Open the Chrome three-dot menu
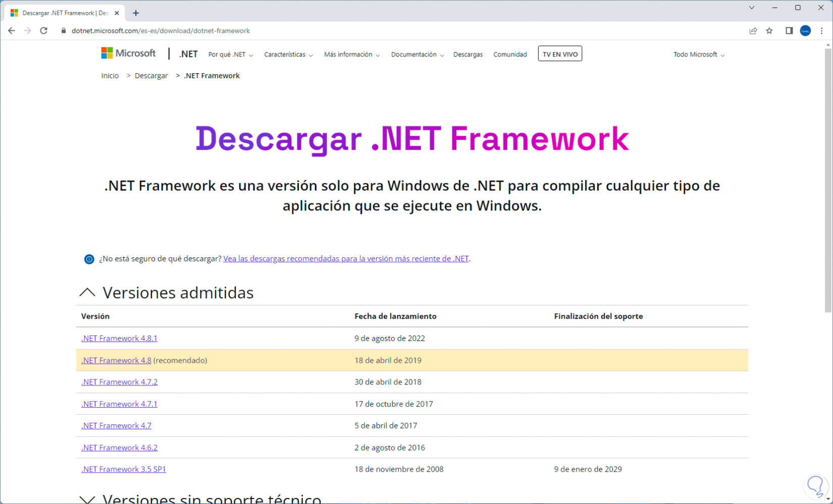The height and width of the screenshot is (504, 833). 821,31
